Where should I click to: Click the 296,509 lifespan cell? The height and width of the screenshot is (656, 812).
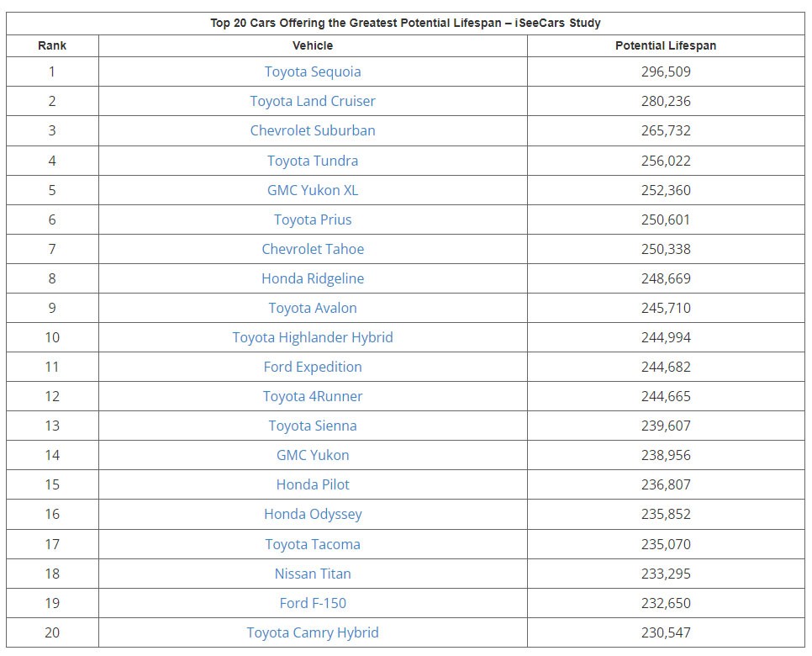coord(666,71)
